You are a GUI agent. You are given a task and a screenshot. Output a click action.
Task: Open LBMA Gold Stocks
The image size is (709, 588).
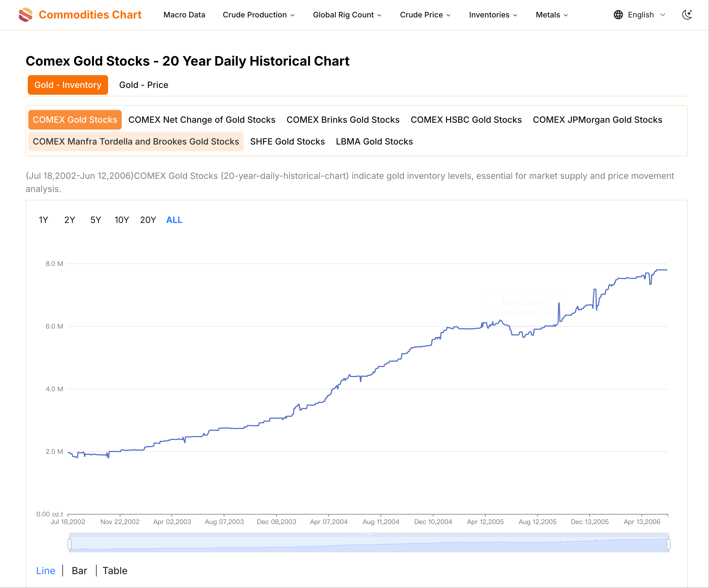tap(374, 142)
